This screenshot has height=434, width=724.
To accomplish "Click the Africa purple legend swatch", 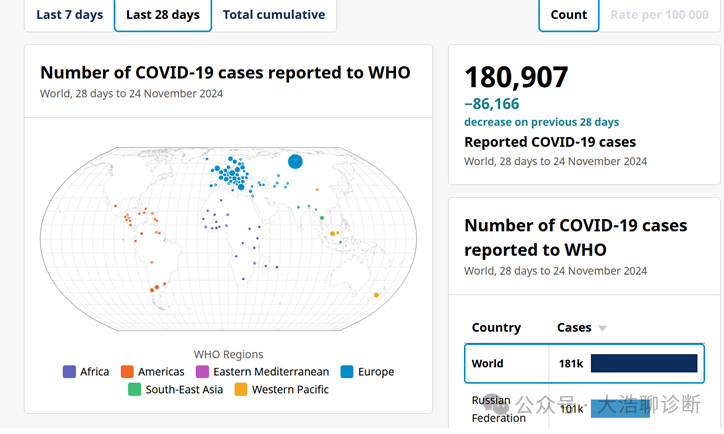I will 69,372.
